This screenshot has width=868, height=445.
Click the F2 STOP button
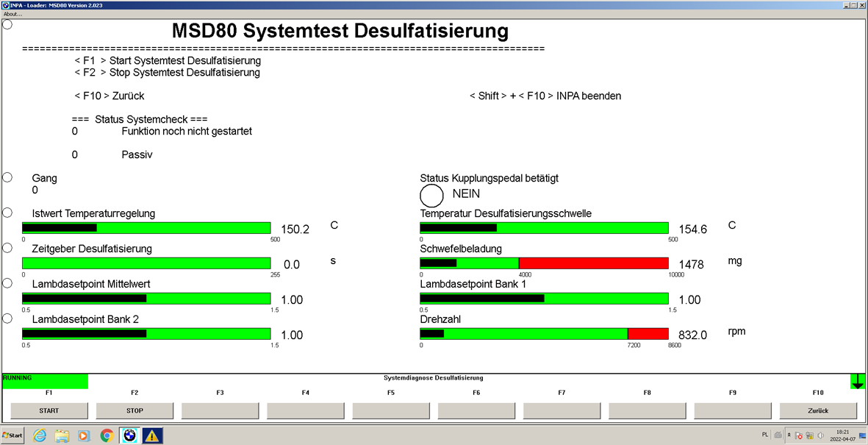click(x=134, y=410)
